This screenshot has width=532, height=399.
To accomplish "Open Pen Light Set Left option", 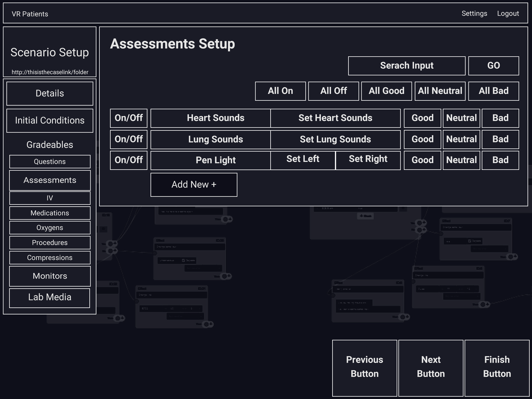I will pos(303,160).
